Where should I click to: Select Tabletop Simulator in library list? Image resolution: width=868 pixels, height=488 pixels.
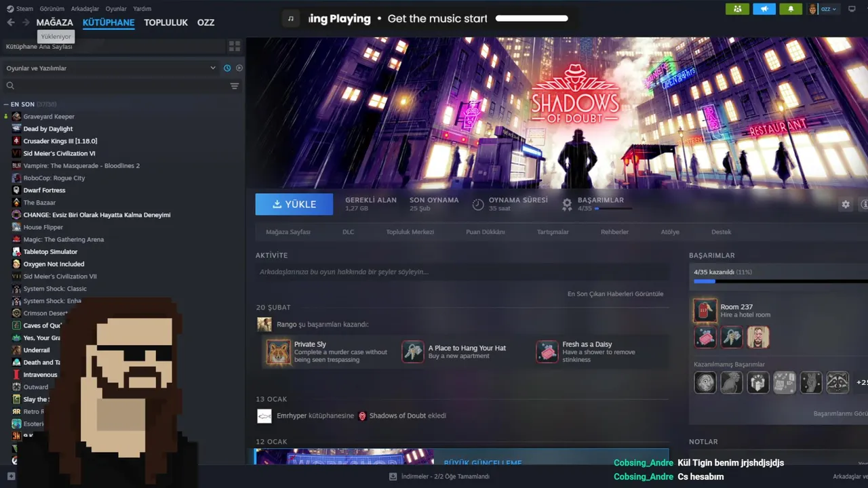tap(50, 252)
